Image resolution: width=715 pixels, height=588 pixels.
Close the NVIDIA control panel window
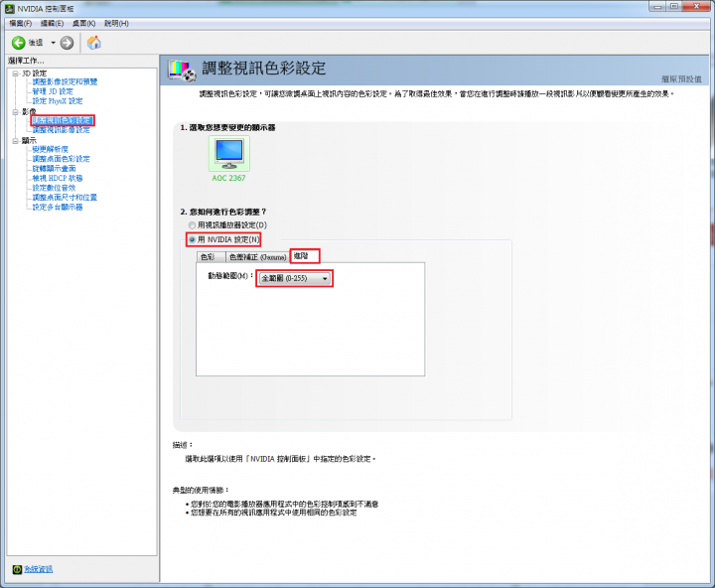697,6
